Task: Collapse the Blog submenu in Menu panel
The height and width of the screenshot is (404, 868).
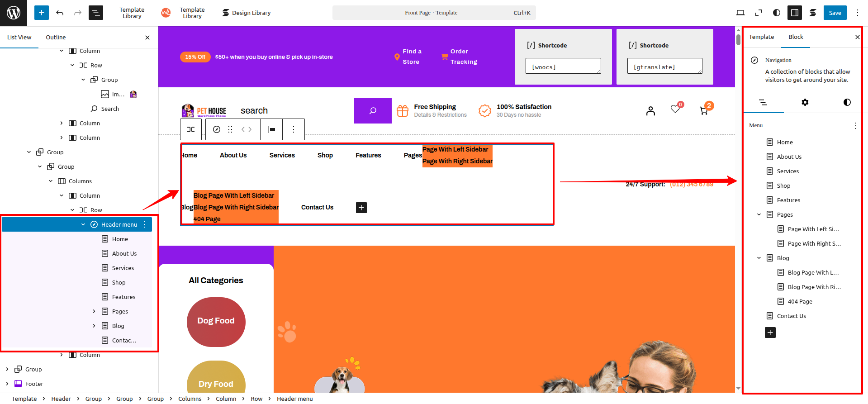Action: (759, 258)
